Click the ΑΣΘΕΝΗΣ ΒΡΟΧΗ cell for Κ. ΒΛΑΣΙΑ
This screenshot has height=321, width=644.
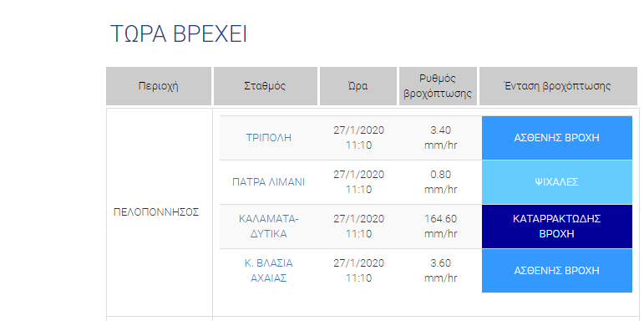(x=557, y=271)
